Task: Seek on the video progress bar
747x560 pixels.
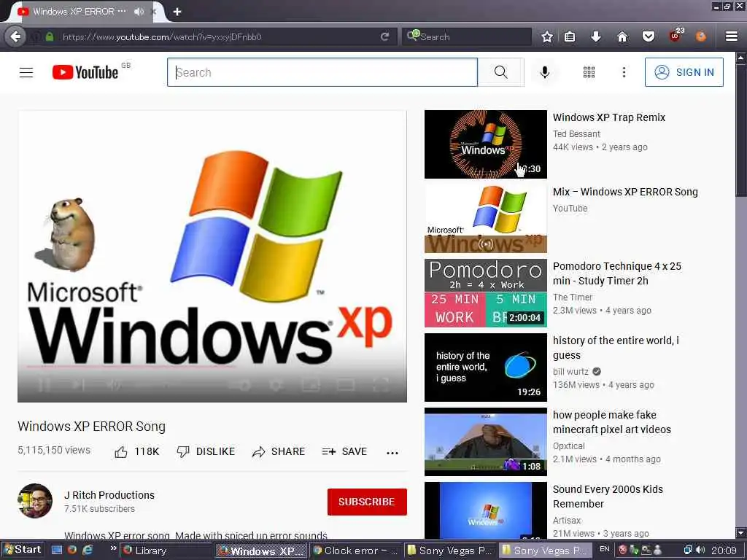Action: pos(212,367)
